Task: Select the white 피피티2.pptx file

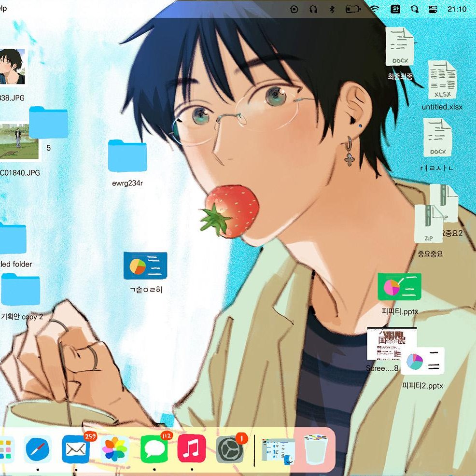Action: (x=422, y=361)
